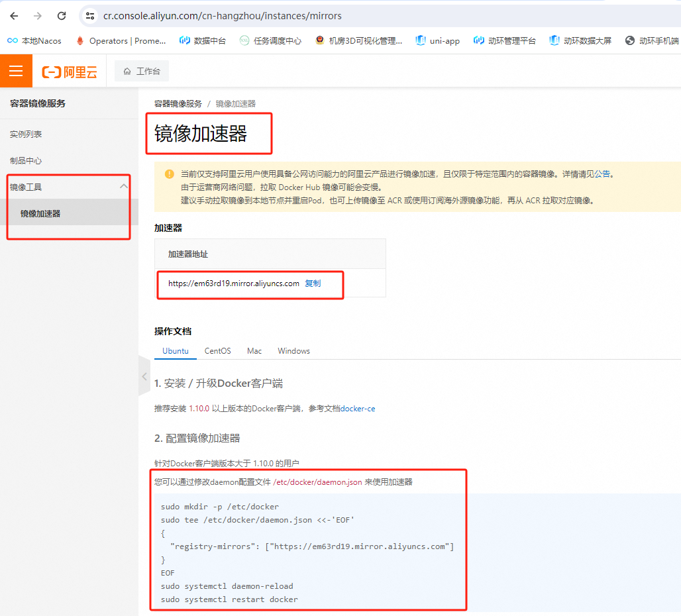Open the 数据中台 bookmark

[203, 41]
